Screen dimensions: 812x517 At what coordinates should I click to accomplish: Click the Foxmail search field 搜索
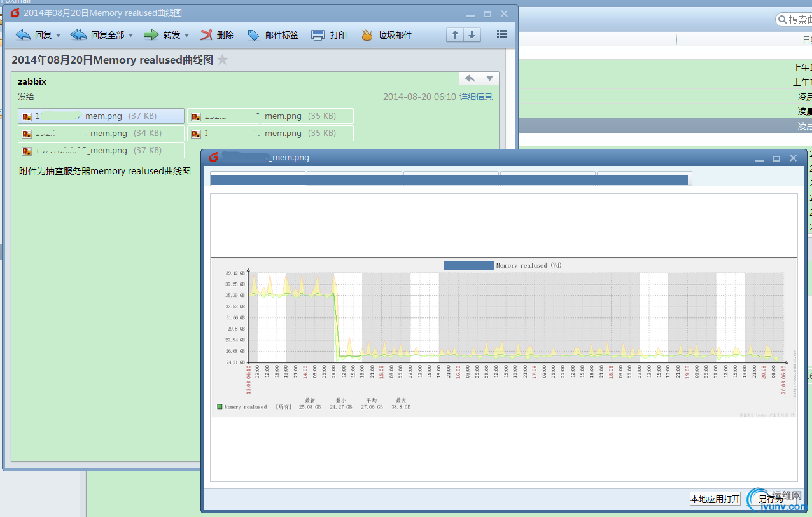[x=794, y=20]
